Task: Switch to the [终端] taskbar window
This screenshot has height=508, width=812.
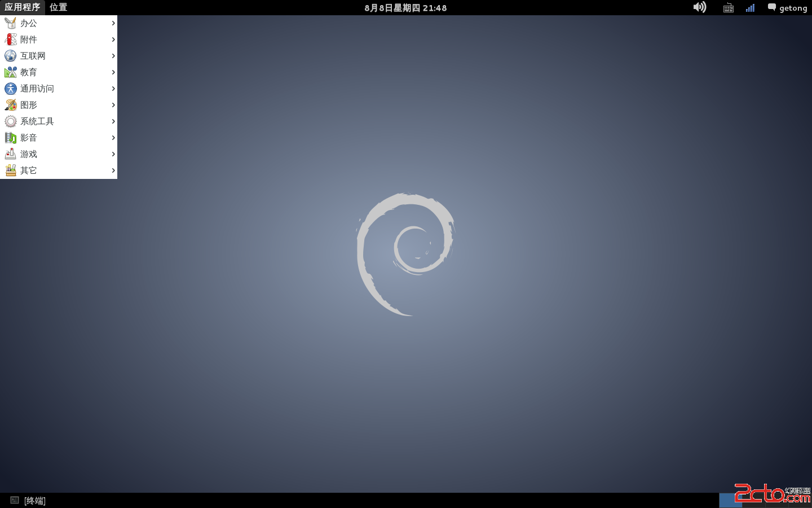Action: pyautogui.click(x=28, y=500)
